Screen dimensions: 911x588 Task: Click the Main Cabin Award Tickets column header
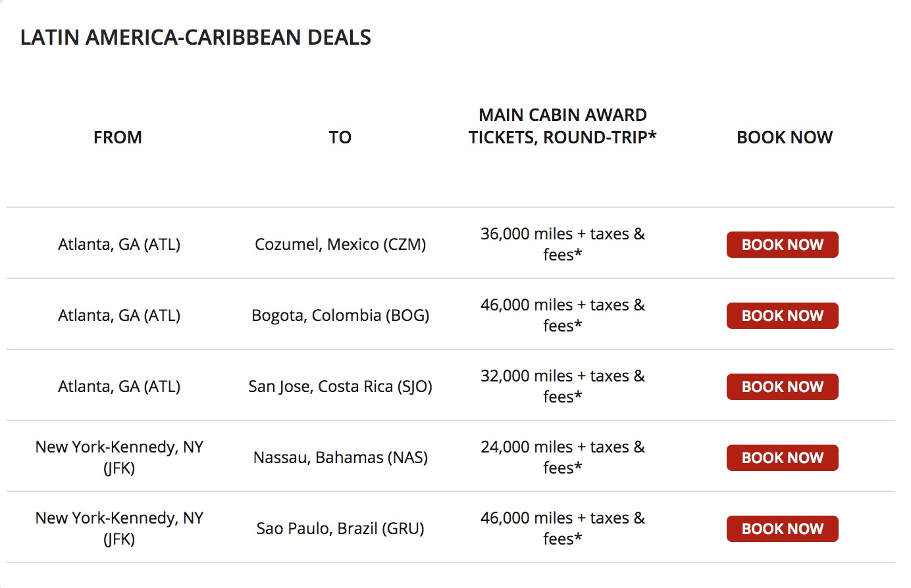pos(562,126)
